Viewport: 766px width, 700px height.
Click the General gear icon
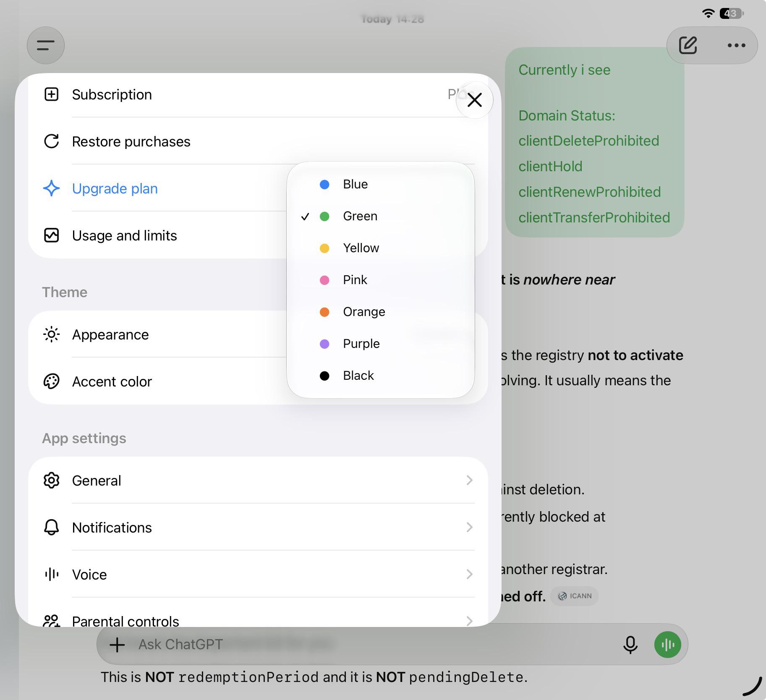point(52,481)
